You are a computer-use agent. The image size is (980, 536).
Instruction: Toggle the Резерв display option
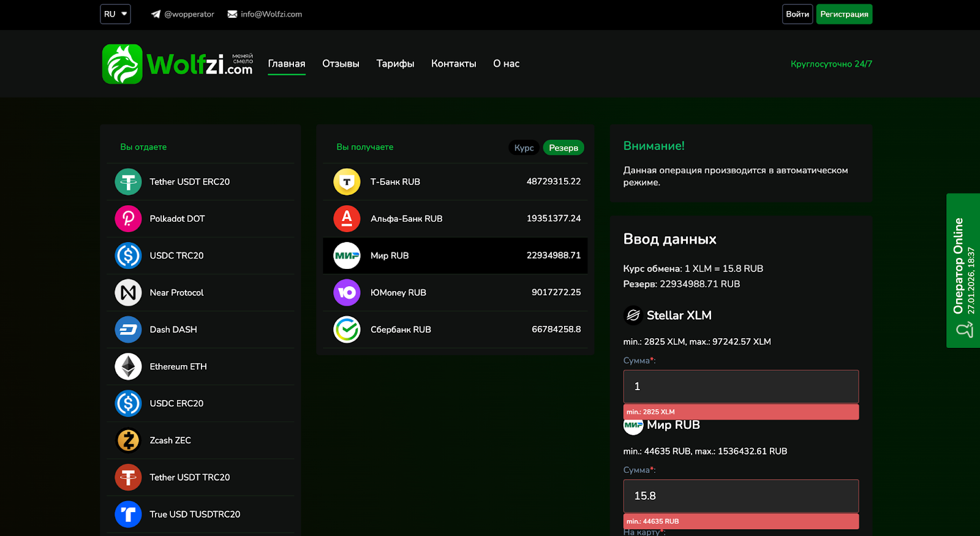click(563, 148)
